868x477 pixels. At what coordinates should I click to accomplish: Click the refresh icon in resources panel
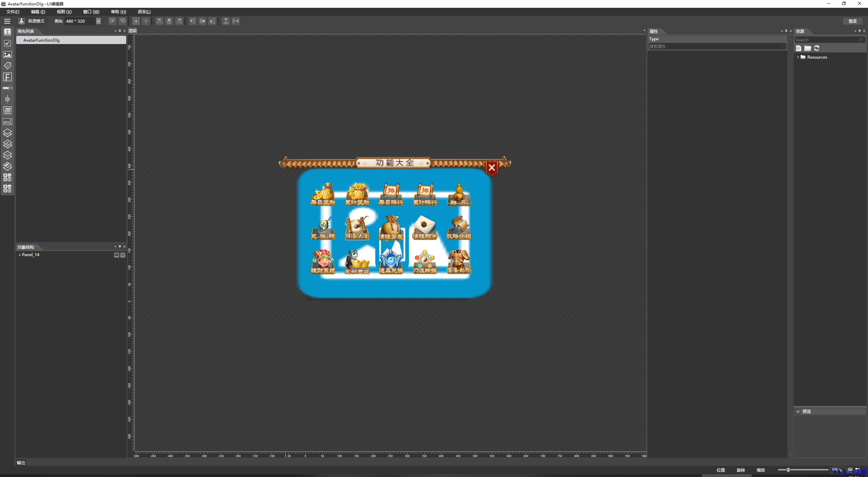point(817,48)
